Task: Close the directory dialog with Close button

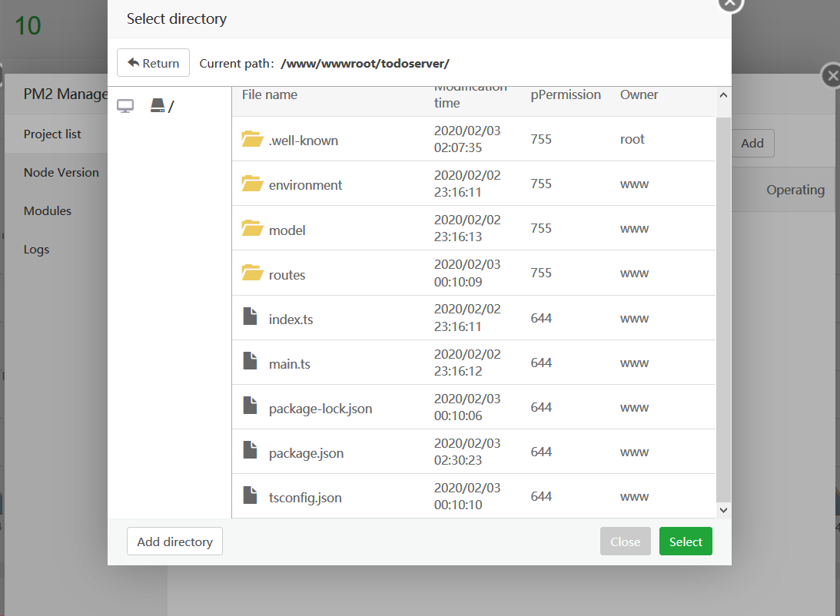Action: point(625,541)
